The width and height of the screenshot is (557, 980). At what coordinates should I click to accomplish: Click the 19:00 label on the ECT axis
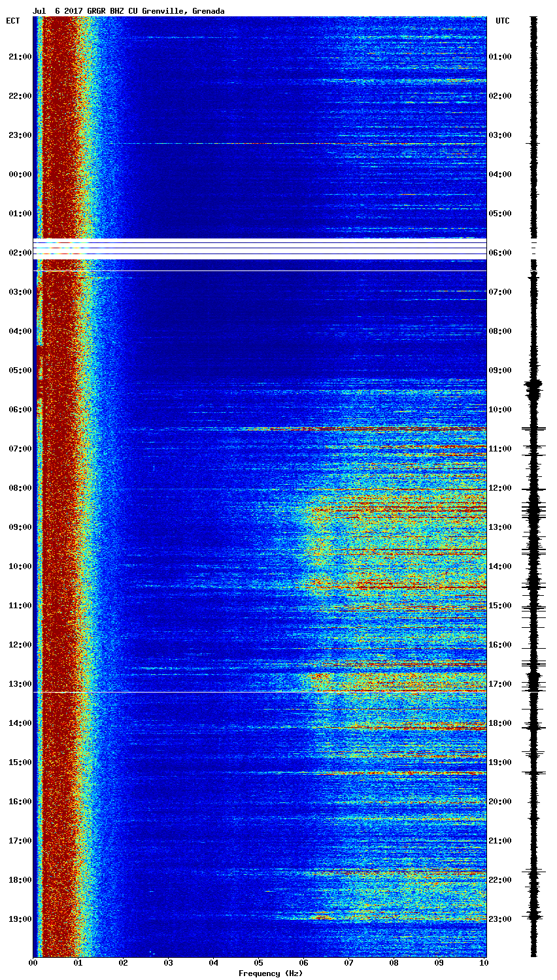click(20, 919)
